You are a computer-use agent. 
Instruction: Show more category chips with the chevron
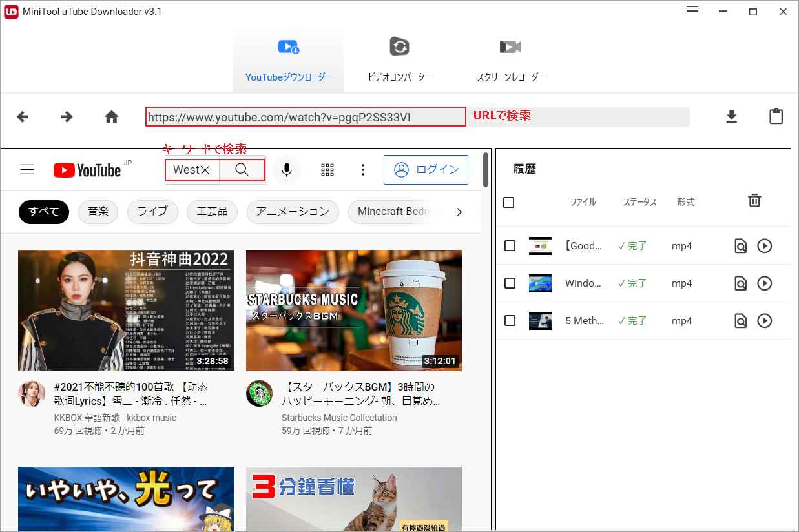click(459, 212)
